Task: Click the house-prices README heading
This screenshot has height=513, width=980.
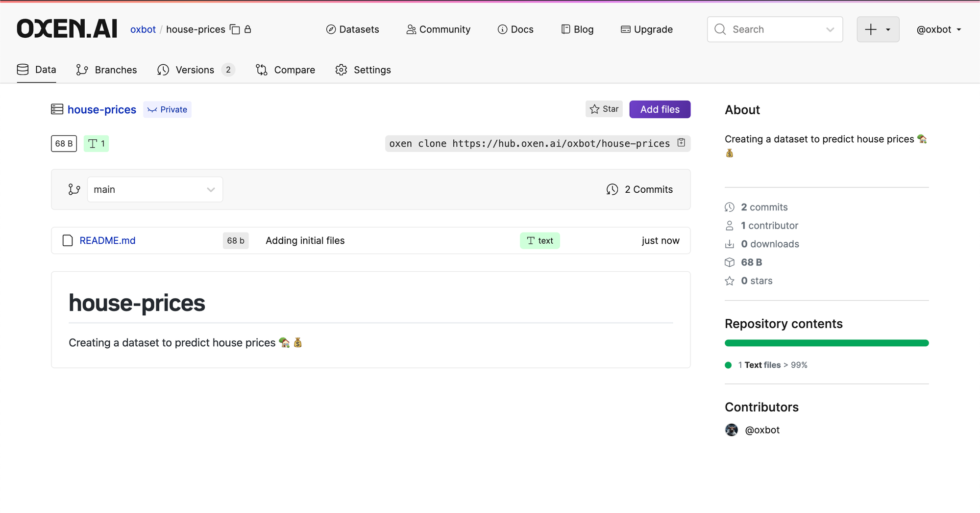Action: click(x=137, y=303)
